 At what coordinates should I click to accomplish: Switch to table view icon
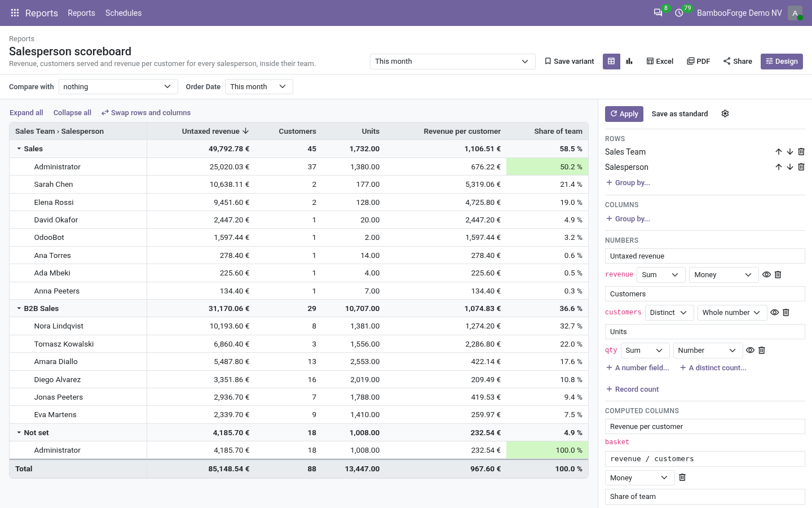[x=611, y=62]
